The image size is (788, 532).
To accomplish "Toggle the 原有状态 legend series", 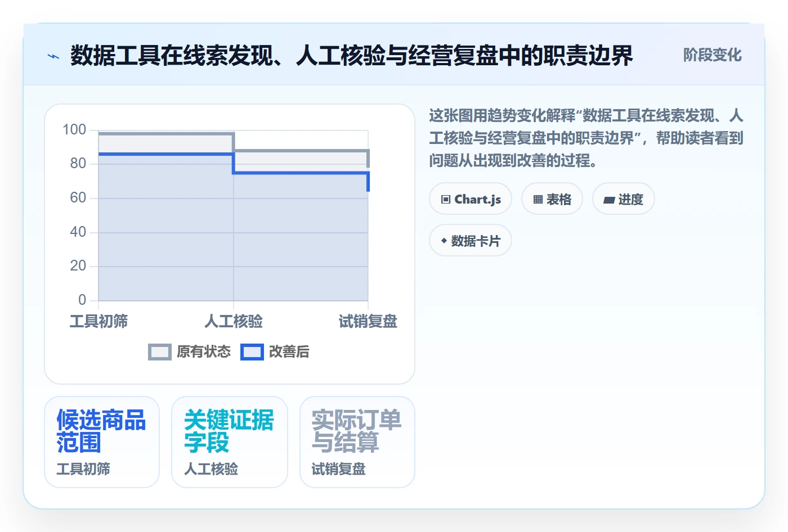I will tap(190, 352).
